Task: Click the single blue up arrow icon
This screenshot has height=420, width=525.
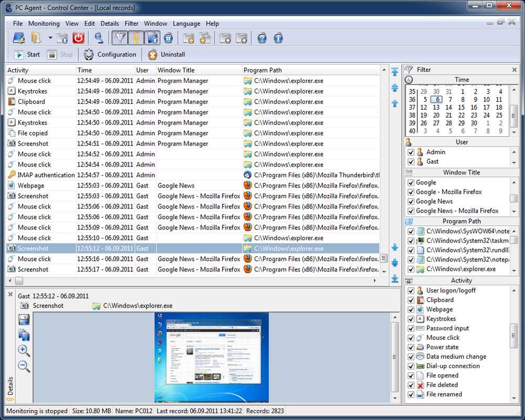Action: (395, 103)
